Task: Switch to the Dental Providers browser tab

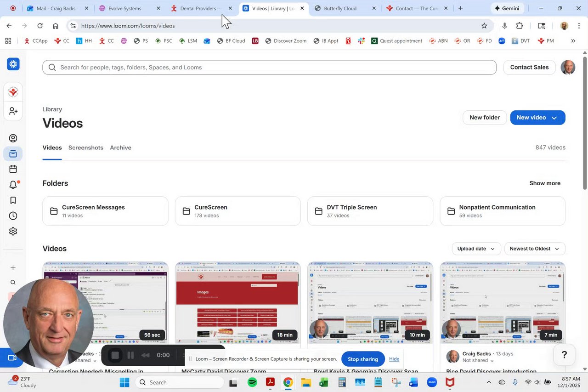Action: click(x=202, y=8)
